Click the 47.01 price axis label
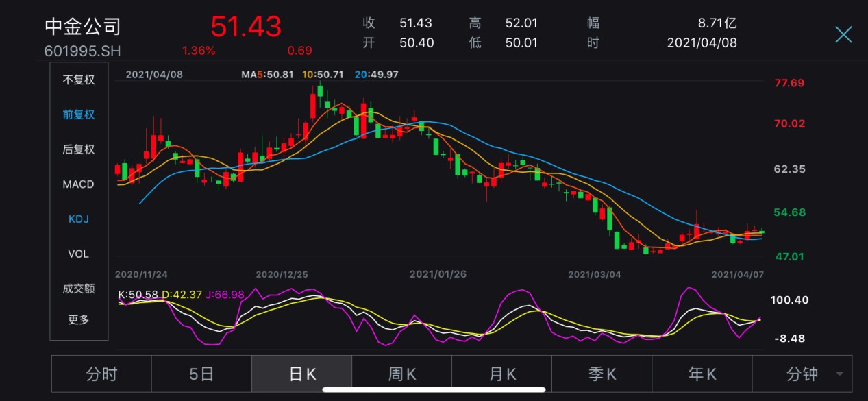 pyautogui.click(x=789, y=256)
